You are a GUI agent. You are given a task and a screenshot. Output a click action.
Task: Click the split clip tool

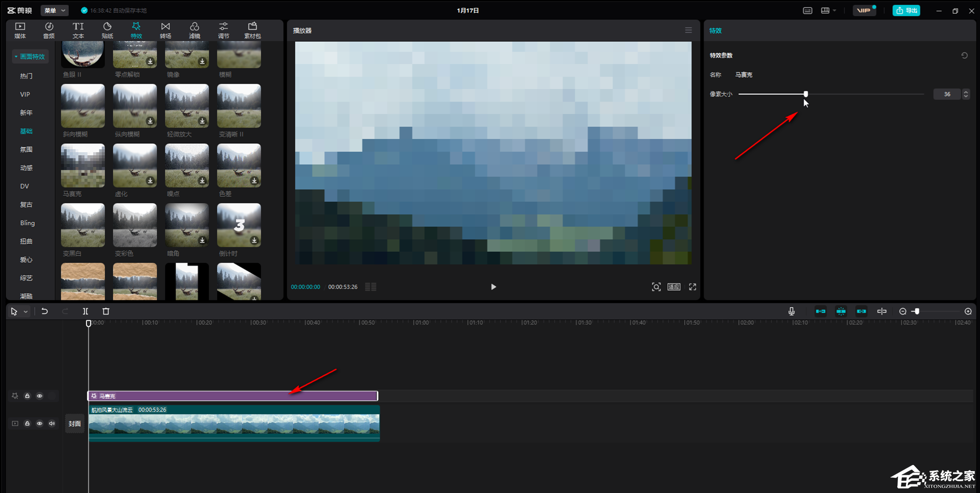(85, 312)
